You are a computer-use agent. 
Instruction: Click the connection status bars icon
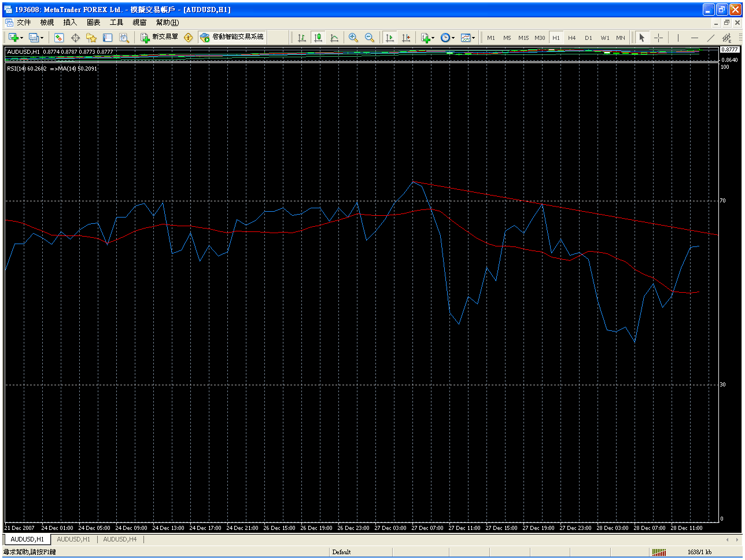659,552
